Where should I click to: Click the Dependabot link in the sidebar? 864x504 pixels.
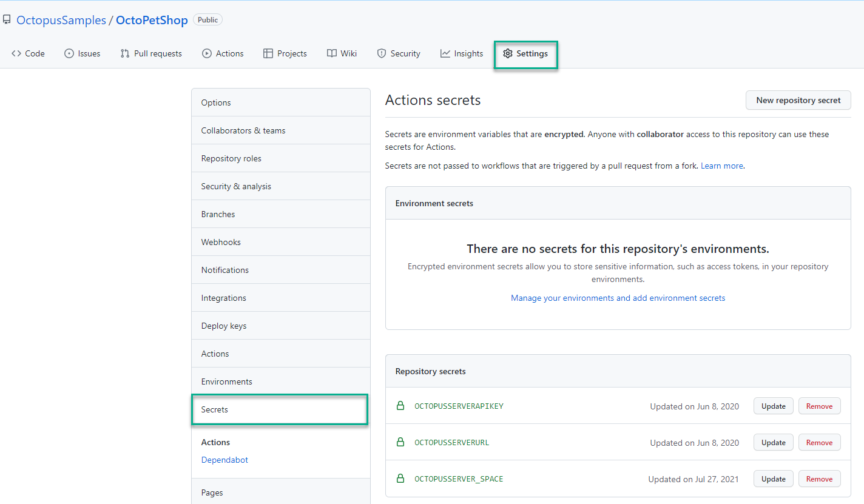(x=224, y=460)
